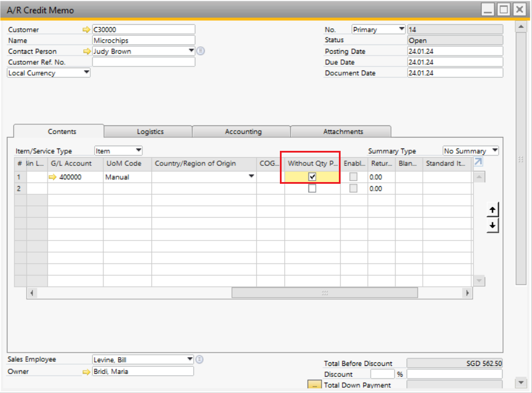Toggle Enable checkbox in row 1
The height and width of the screenshot is (393, 532).
353,177
